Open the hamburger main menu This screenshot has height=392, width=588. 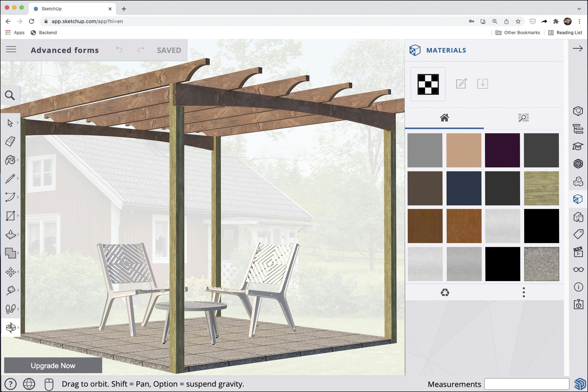[11, 49]
